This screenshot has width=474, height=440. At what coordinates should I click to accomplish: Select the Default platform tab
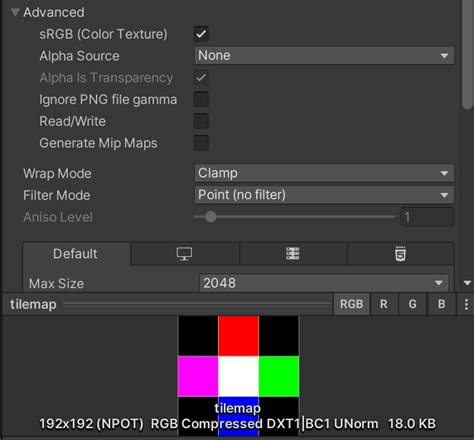tap(76, 254)
